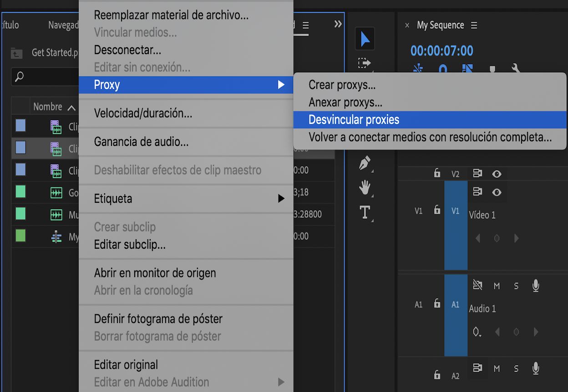Toggle lock on the V1 track
Screen dimensions: 568x392
[x=437, y=210]
